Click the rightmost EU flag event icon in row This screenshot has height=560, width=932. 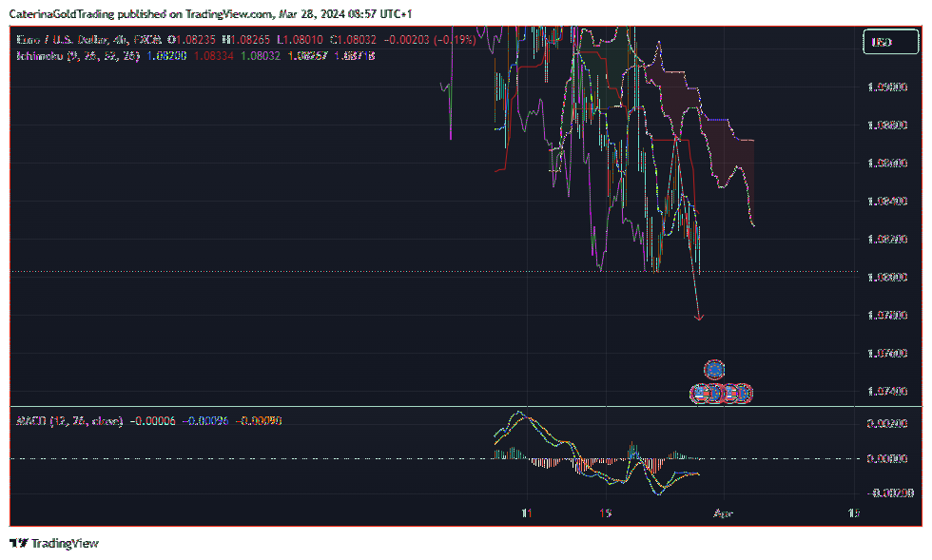pos(744,394)
